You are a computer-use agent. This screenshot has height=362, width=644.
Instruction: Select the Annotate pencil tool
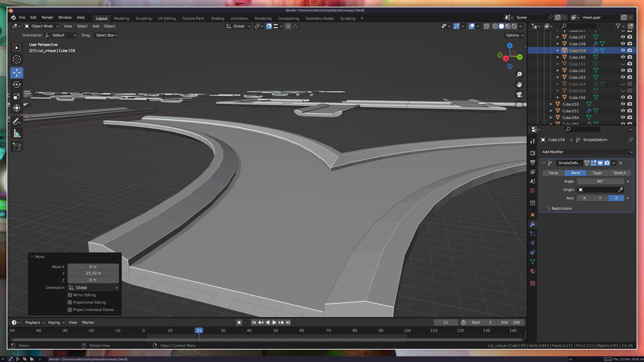(17, 121)
